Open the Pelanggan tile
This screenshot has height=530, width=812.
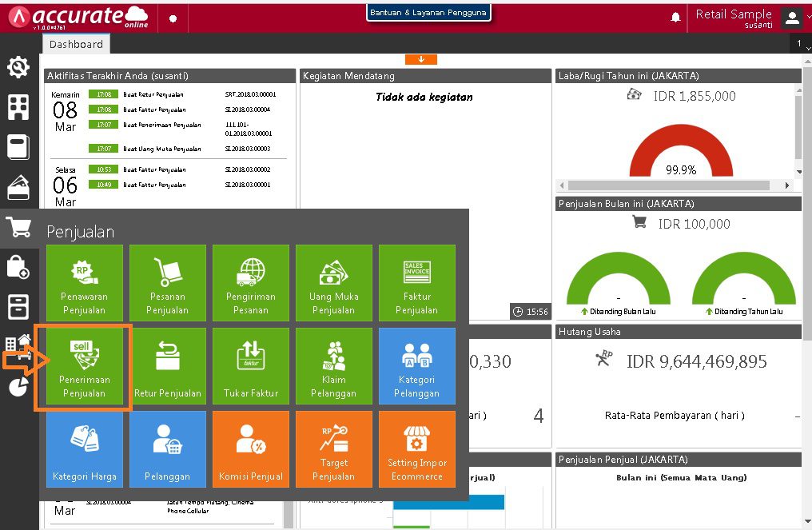[x=168, y=449]
